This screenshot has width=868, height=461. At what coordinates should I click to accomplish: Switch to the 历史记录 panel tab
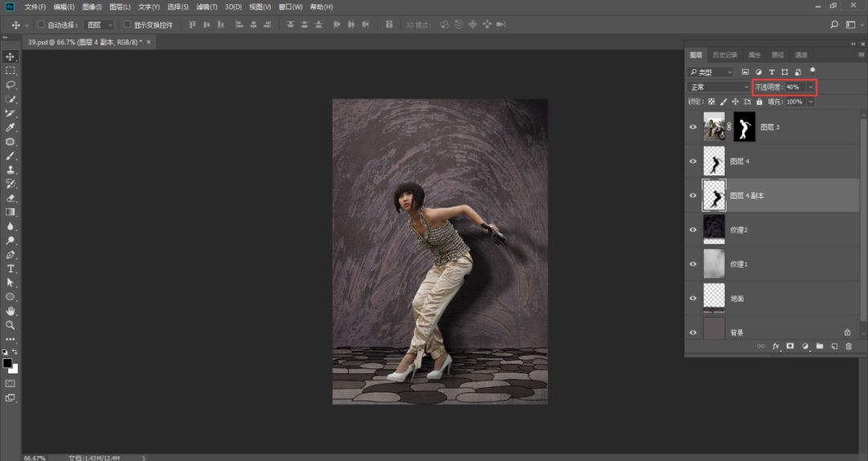coord(724,55)
